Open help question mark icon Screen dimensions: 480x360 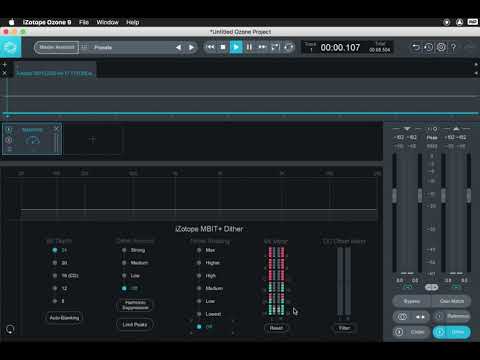pos(454,47)
